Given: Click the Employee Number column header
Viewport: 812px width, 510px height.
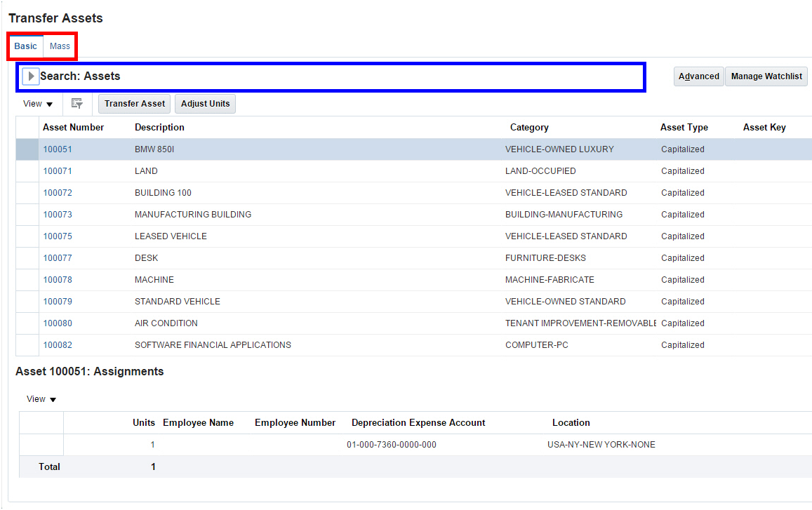Looking at the screenshot, I should tap(295, 422).
